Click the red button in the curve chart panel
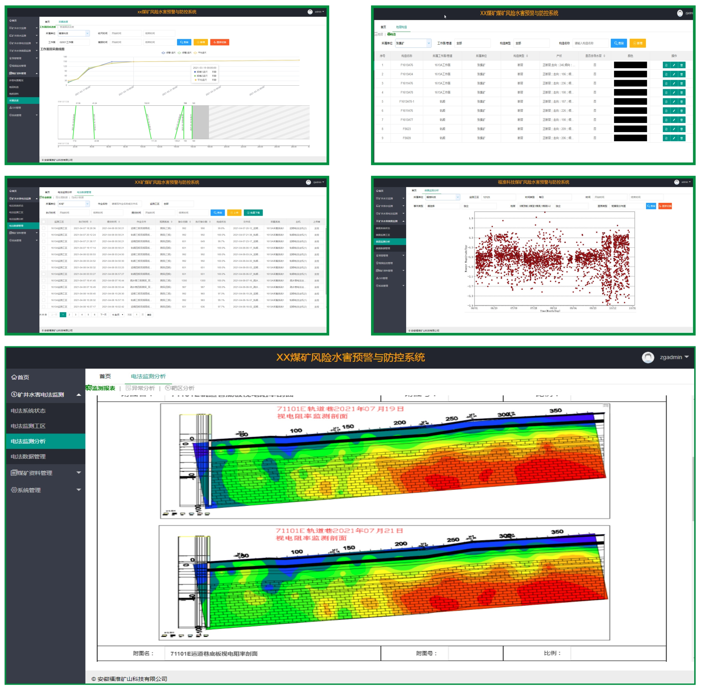Viewport: 706px width, 691px height. (x=220, y=42)
